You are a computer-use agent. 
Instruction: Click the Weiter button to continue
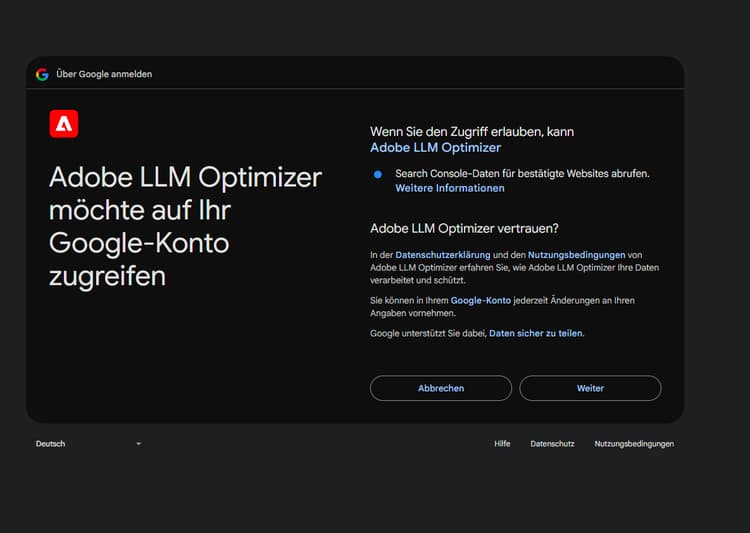click(590, 388)
